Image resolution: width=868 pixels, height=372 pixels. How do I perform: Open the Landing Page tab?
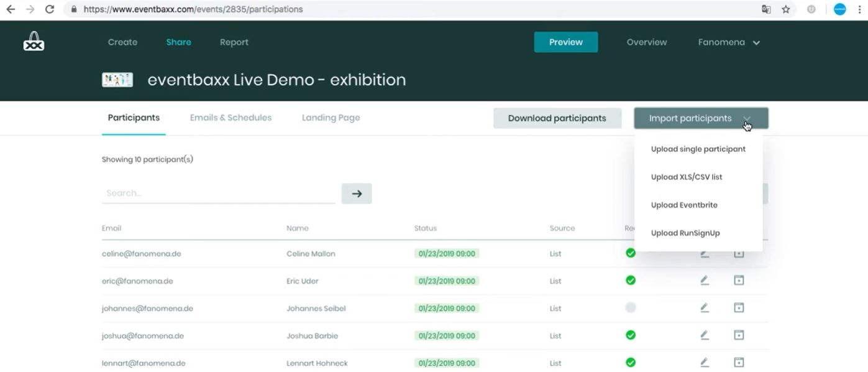coord(331,117)
